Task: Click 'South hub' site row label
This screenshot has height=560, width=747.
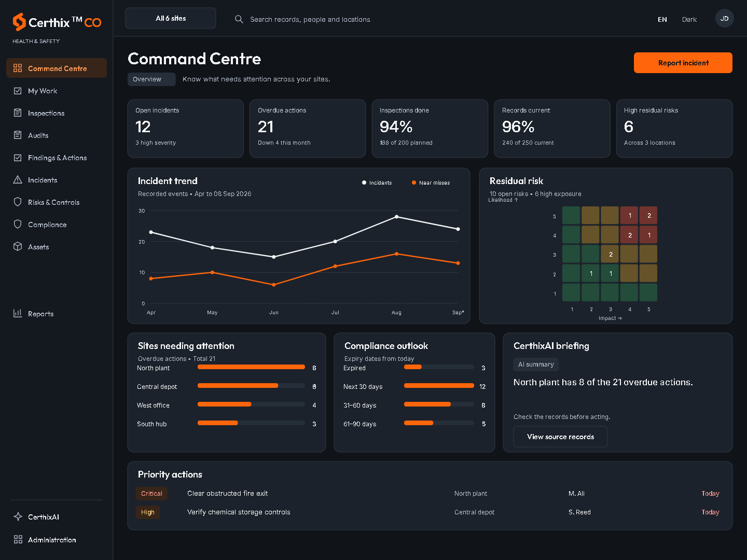Action: pos(151,424)
